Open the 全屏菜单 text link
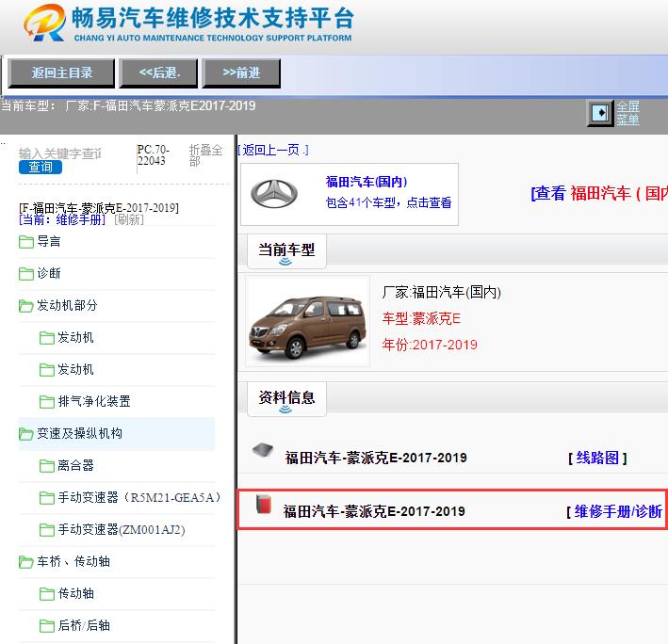This screenshot has width=668, height=644. click(627, 113)
